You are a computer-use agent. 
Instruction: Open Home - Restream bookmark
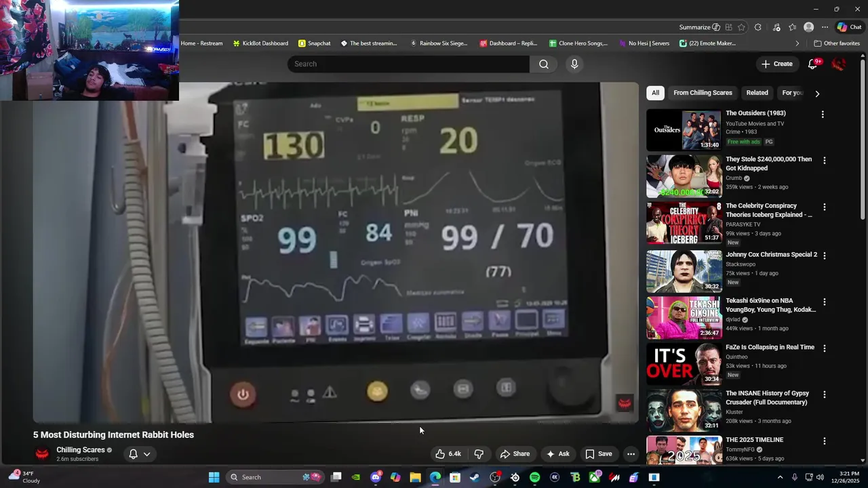[x=201, y=43]
